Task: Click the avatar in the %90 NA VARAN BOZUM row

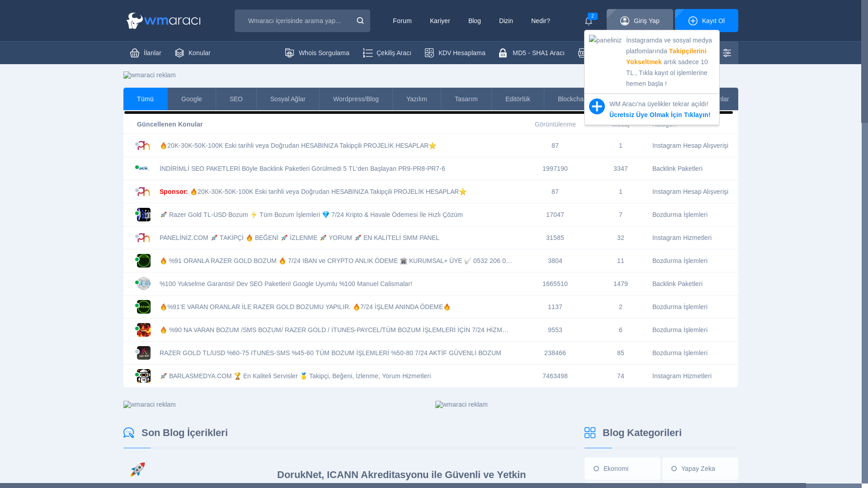Action: coord(144,330)
